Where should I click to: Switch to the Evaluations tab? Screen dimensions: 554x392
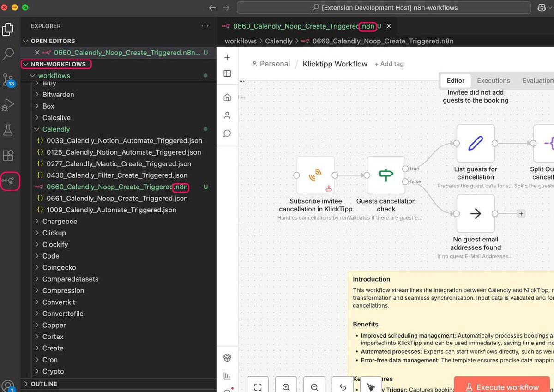(x=537, y=80)
